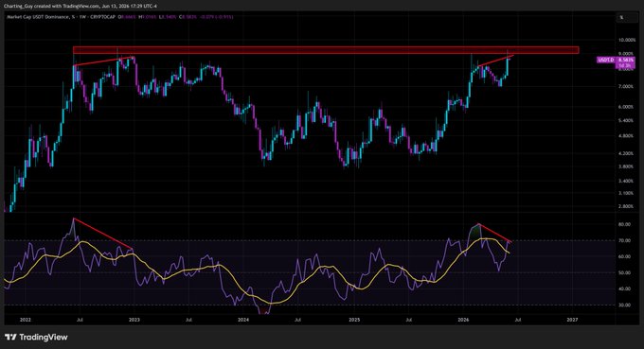644x349 pixels.
Task: Select the USDT.D symbol label tag
Action: click(x=606, y=60)
